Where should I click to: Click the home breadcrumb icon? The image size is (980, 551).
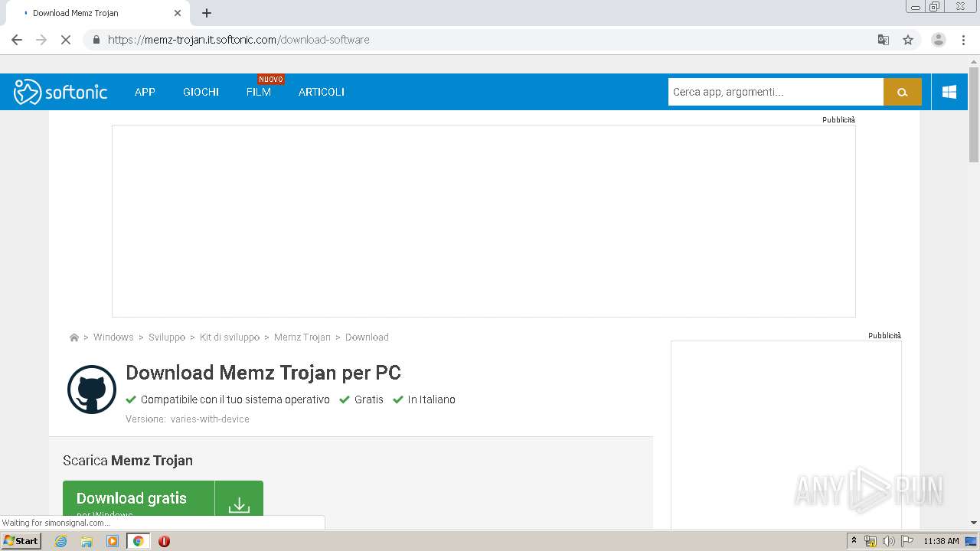coord(74,337)
